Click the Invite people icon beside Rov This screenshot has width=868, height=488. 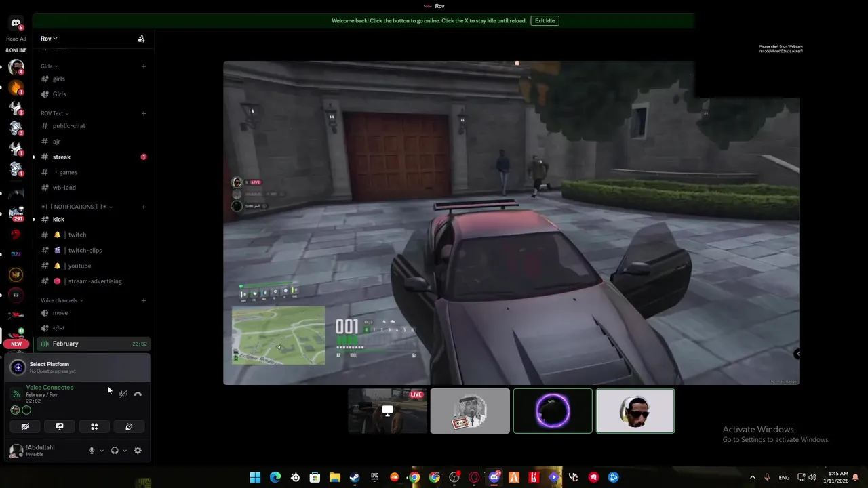click(141, 39)
